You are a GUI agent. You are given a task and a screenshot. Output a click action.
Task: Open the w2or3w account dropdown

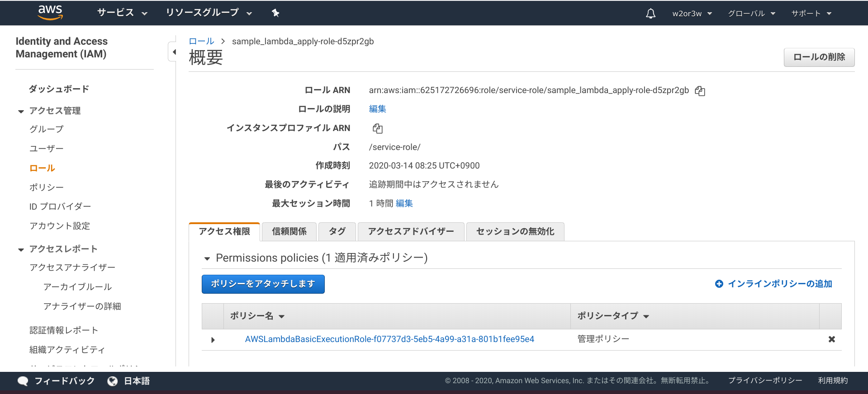[692, 14]
